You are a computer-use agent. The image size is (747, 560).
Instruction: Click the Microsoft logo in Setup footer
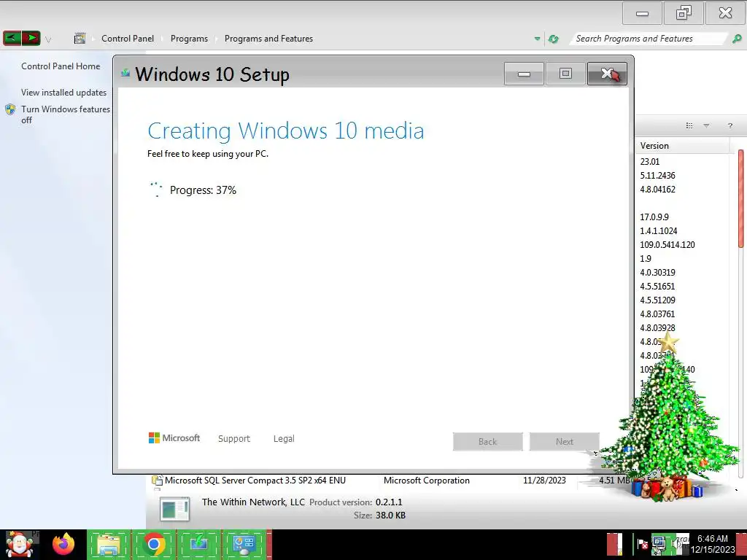tap(174, 437)
